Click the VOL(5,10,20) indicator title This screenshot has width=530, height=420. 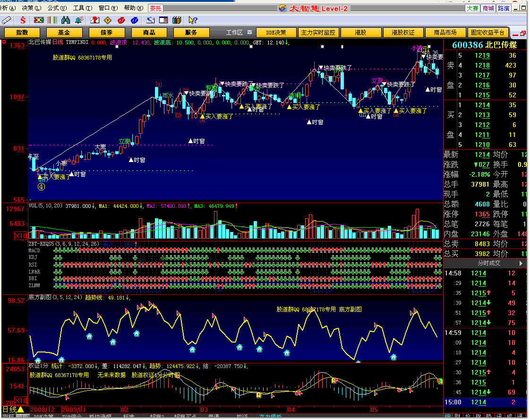tap(45, 206)
